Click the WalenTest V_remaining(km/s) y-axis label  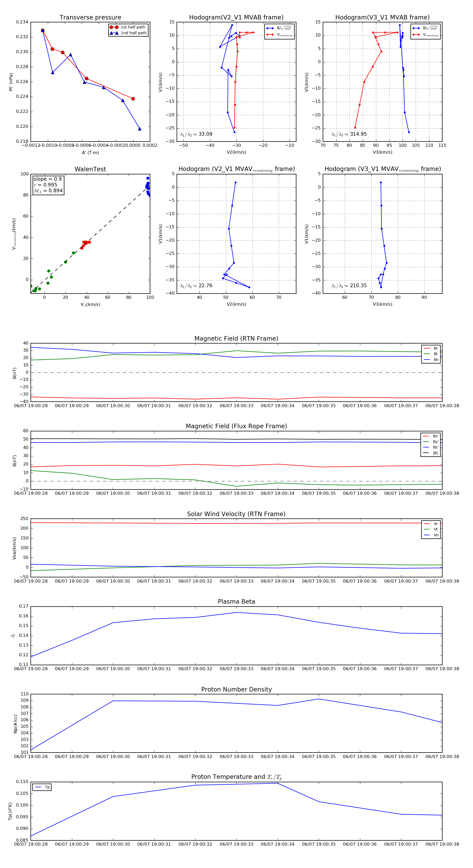point(14,234)
